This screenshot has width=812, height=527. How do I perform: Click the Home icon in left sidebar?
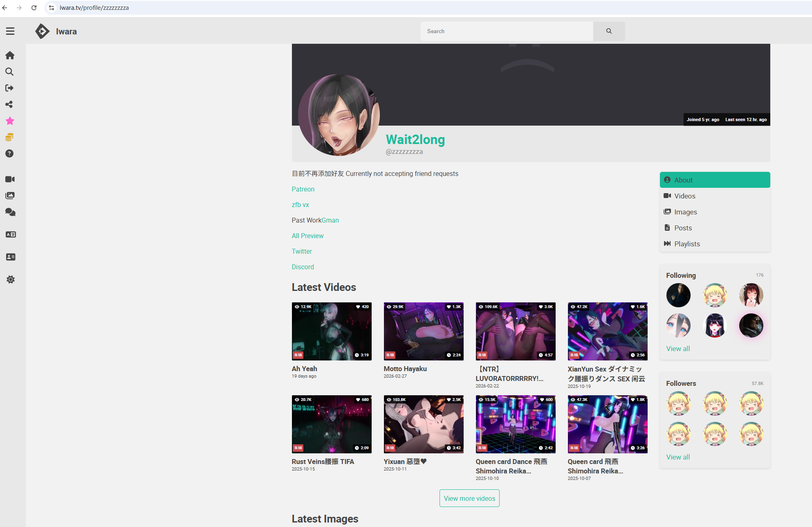[x=10, y=55]
